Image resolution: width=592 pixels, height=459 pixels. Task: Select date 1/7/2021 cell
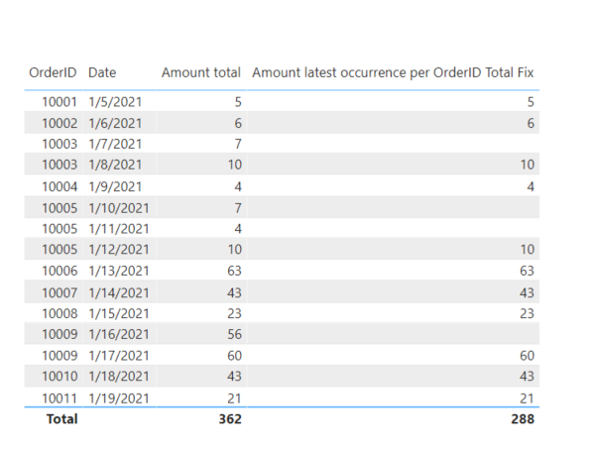115,144
